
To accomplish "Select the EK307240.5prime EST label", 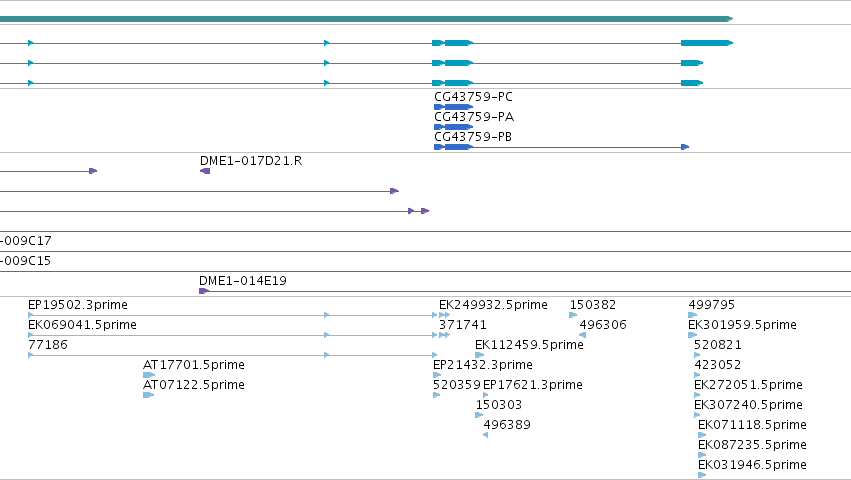I will point(748,405).
